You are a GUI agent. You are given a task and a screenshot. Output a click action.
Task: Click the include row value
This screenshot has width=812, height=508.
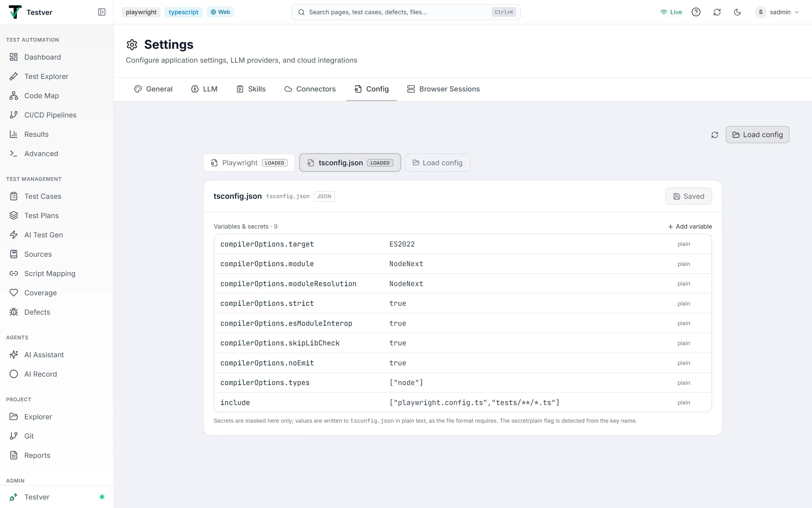(x=474, y=403)
